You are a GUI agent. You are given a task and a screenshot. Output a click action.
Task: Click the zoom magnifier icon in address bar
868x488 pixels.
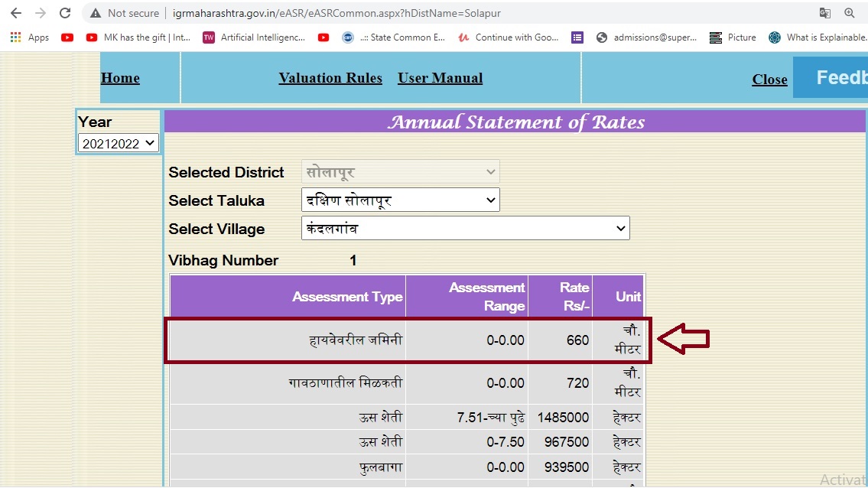click(x=850, y=13)
